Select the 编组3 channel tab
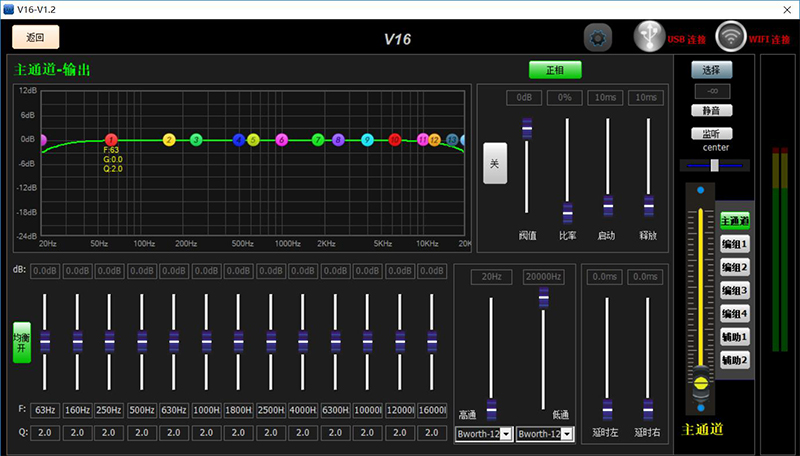This screenshot has width=800, height=456. tap(735, 291)
